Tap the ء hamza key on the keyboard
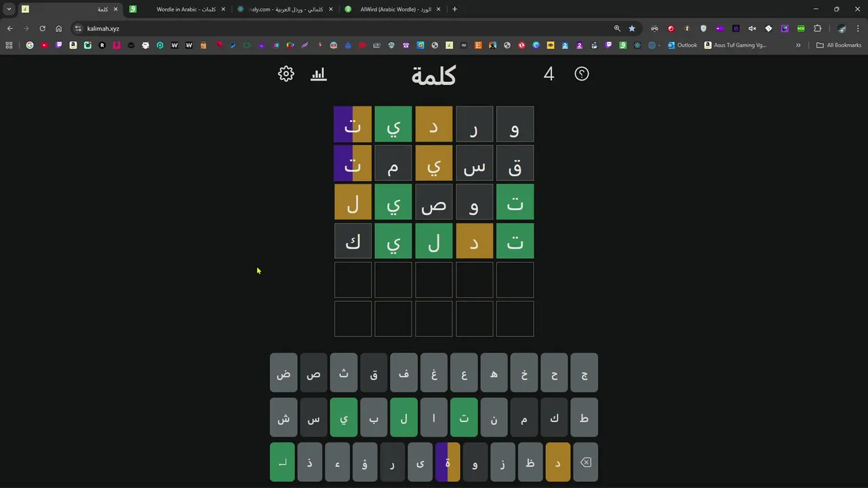The width and height of the screenshot is (868, 488). point(337,462)
